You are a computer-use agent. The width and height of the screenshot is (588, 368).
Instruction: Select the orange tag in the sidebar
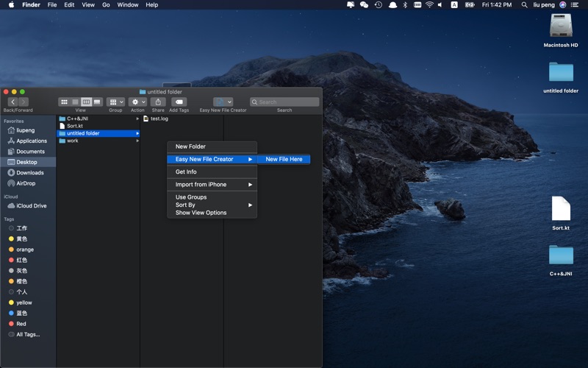tap(25, 250)
